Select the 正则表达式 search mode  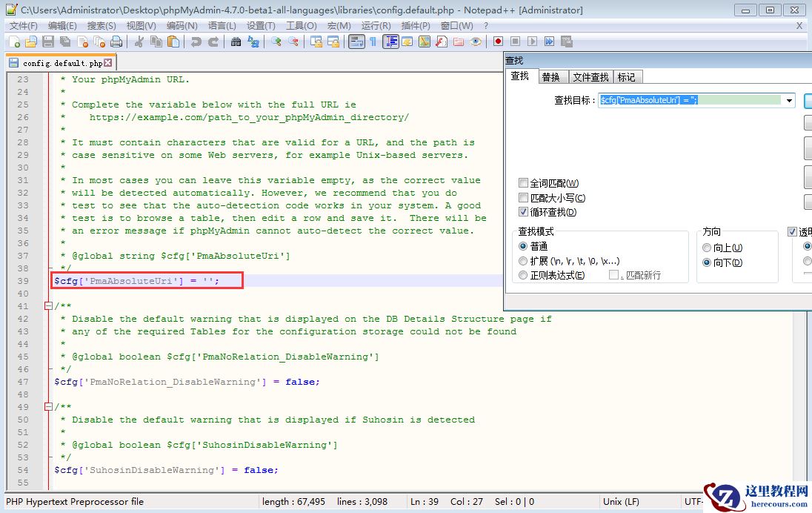(x=524, y=275)
